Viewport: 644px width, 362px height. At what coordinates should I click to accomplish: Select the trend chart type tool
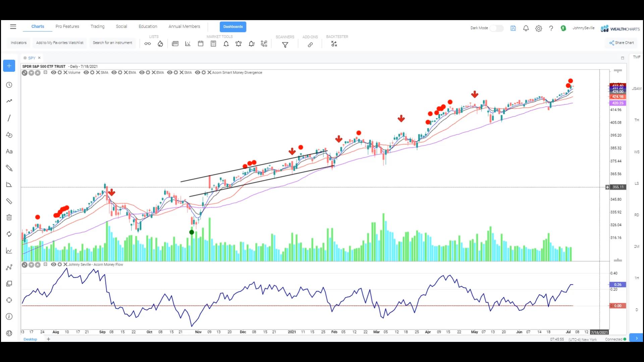[x=9, y=101]
